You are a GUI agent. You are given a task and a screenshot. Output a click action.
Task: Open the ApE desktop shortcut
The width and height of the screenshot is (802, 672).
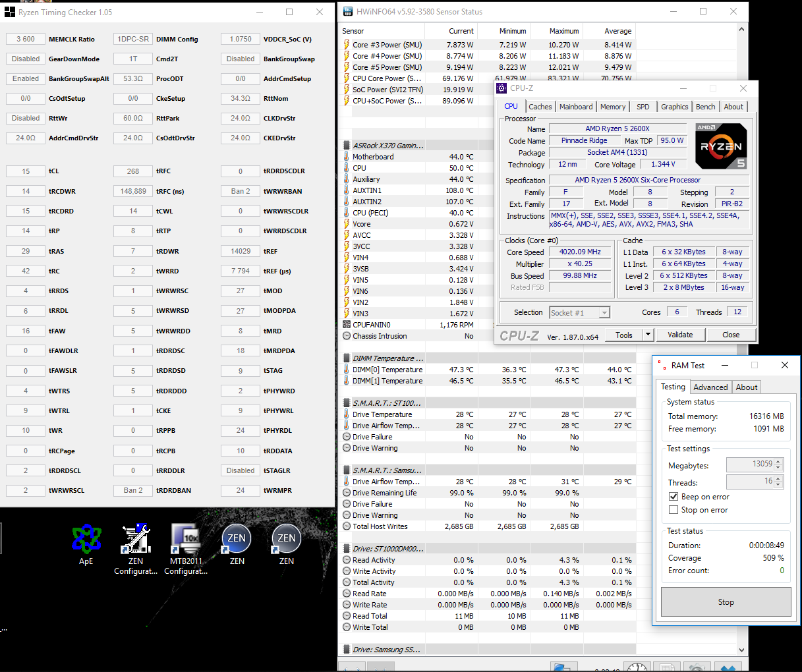coord(86,545)
